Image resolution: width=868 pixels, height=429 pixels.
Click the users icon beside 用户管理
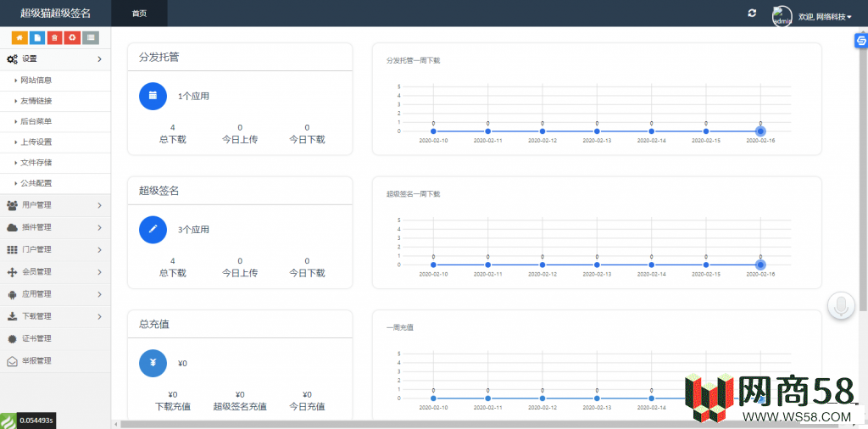(x=12, y=205)
